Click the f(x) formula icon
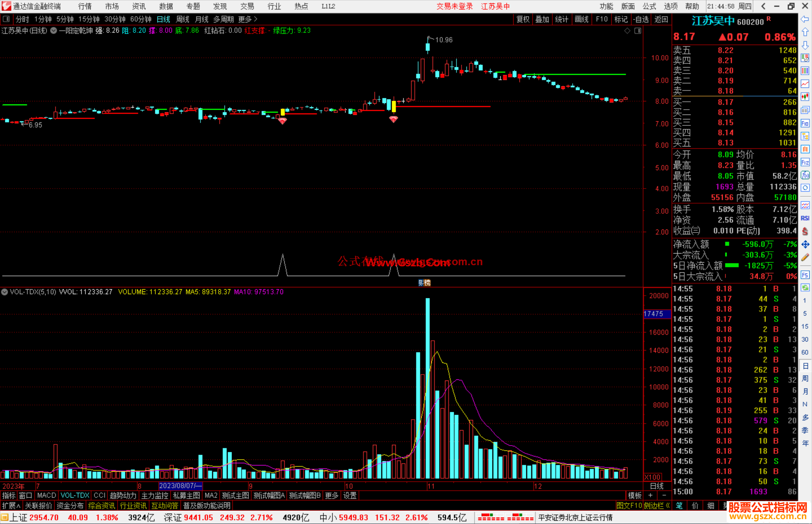The width and height of the screenshot is (812, 524). [x=805, y=175]
